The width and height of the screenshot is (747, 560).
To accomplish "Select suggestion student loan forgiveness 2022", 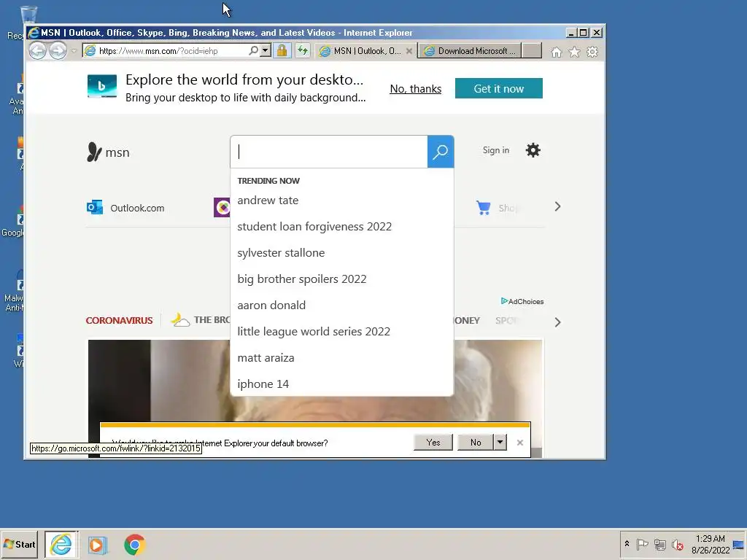I will [x=341, y=227].
